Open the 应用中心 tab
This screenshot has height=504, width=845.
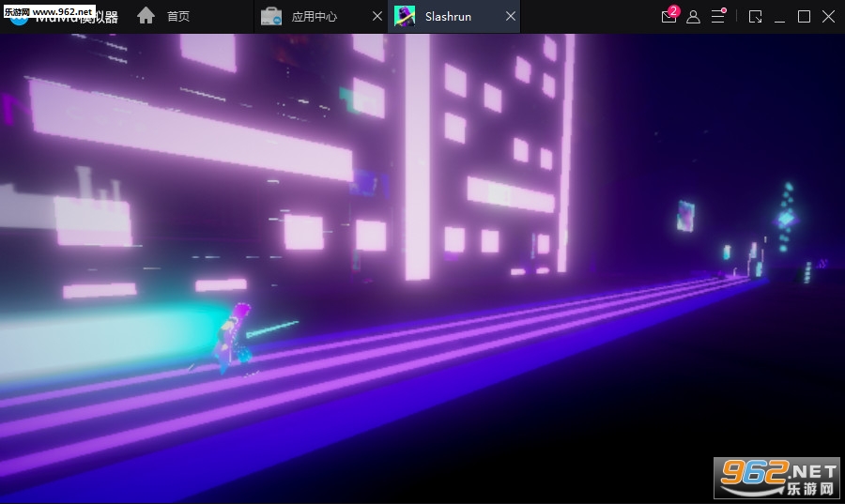(x=315, y=17)
